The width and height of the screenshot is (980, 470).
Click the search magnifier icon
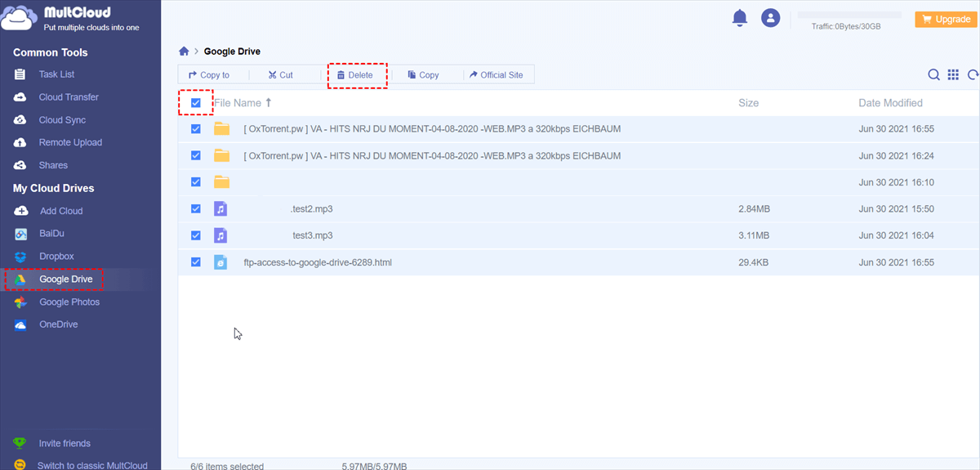tap(934, 74)
